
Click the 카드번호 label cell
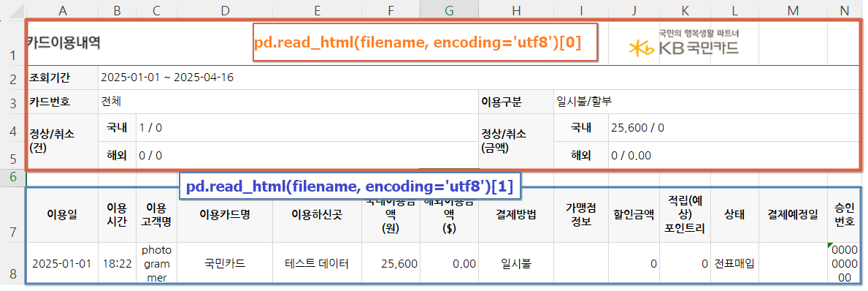point(62,102)
